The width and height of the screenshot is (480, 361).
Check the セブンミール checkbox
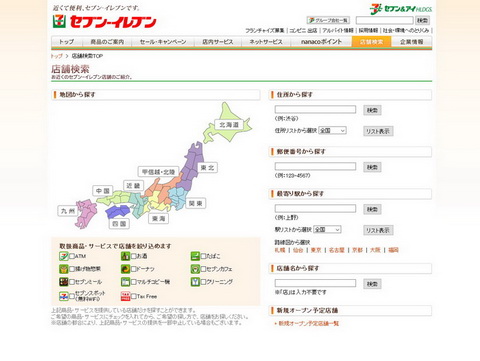[x=72, y=282]
